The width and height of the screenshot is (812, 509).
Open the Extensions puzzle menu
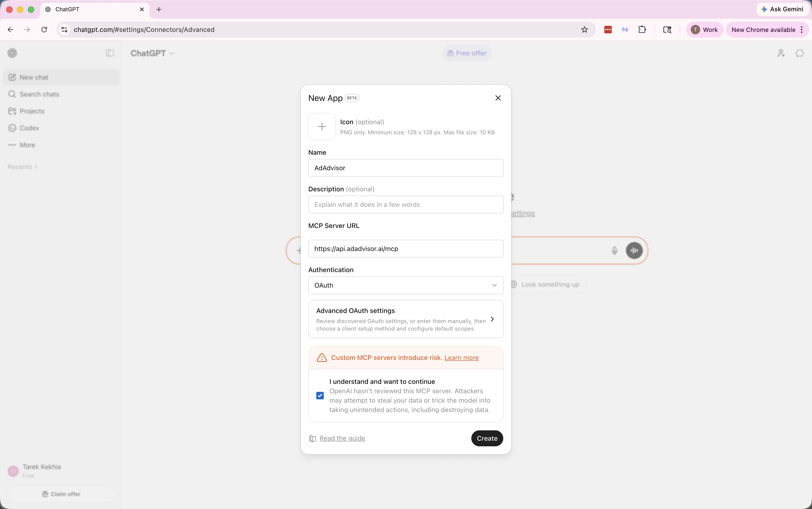tap(642, 30)
